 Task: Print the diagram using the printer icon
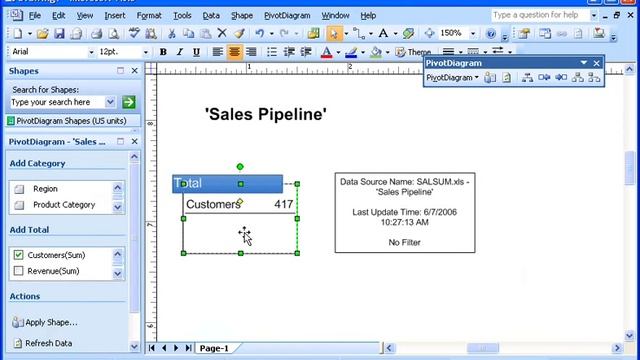tap(97, 33)
